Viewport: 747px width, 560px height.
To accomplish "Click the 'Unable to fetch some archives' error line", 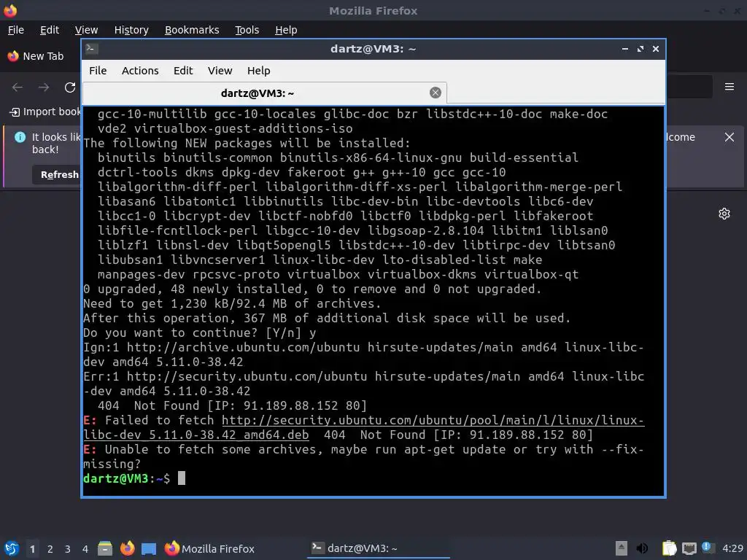I will (363, 456).
